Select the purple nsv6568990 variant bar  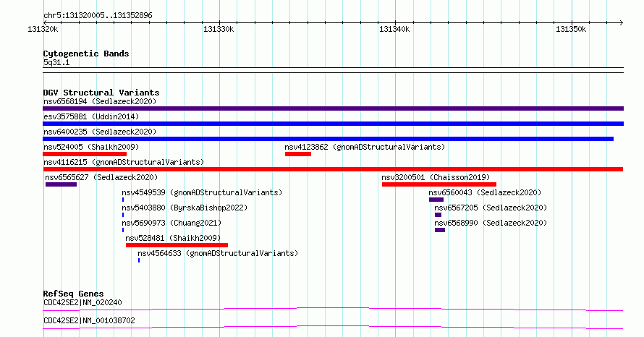[x=440, y=230]
